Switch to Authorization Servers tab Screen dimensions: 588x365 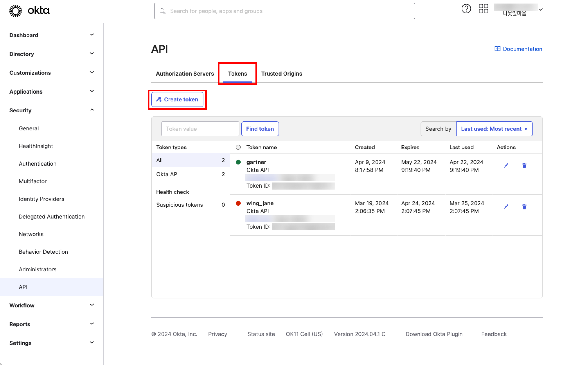click(185, 74)
